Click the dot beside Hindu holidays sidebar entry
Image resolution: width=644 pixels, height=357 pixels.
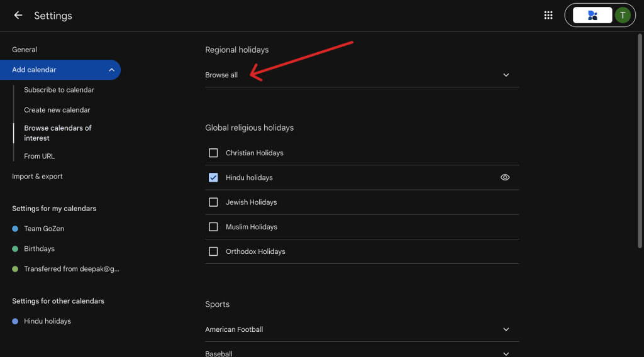[x=15, y=322]
